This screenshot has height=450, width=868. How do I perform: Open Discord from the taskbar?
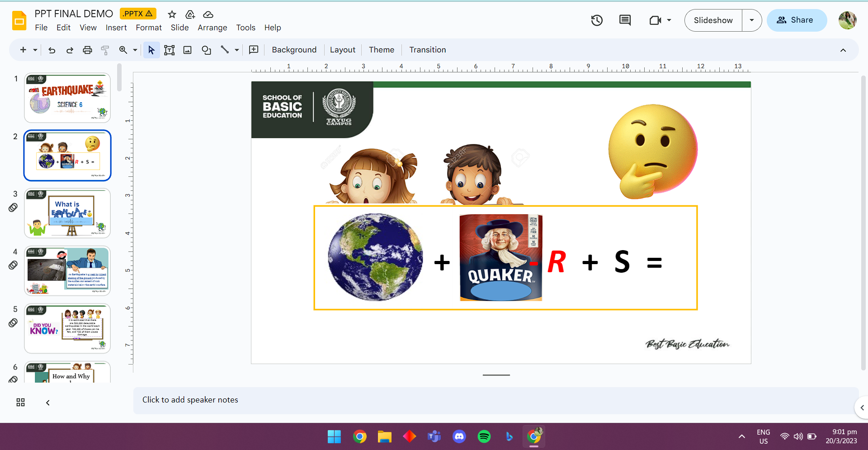(459, 436)
